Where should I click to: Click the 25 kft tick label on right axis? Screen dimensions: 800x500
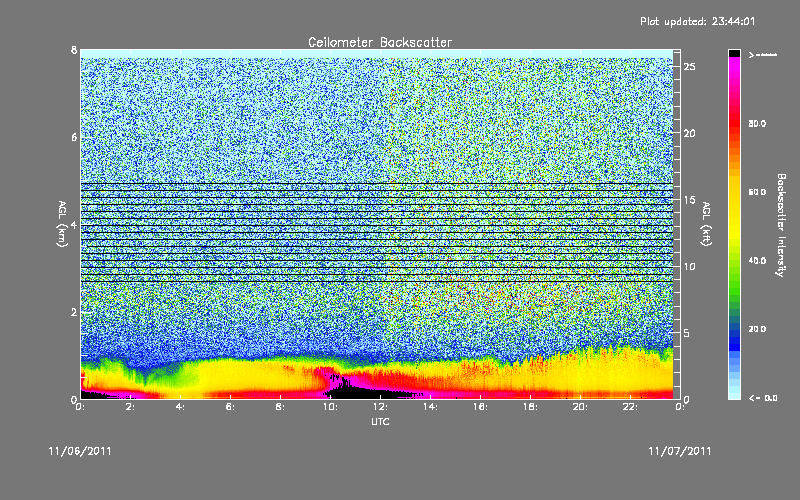click(x=689, y=67)
